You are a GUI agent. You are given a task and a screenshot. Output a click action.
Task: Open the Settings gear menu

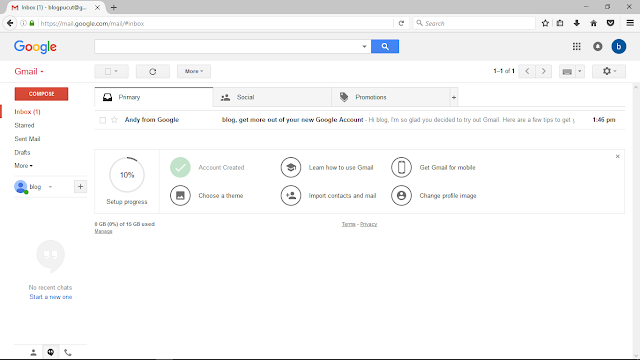609,71
